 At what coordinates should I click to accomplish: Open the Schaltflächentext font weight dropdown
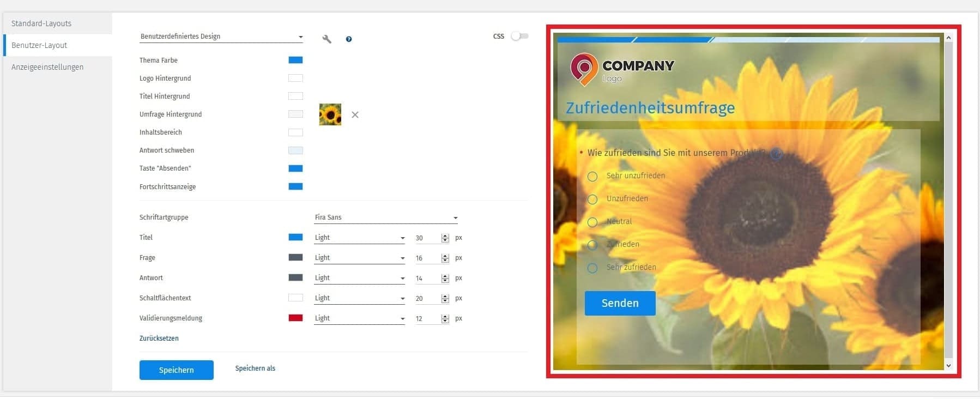pyautogui.click(x=359, y=298)
